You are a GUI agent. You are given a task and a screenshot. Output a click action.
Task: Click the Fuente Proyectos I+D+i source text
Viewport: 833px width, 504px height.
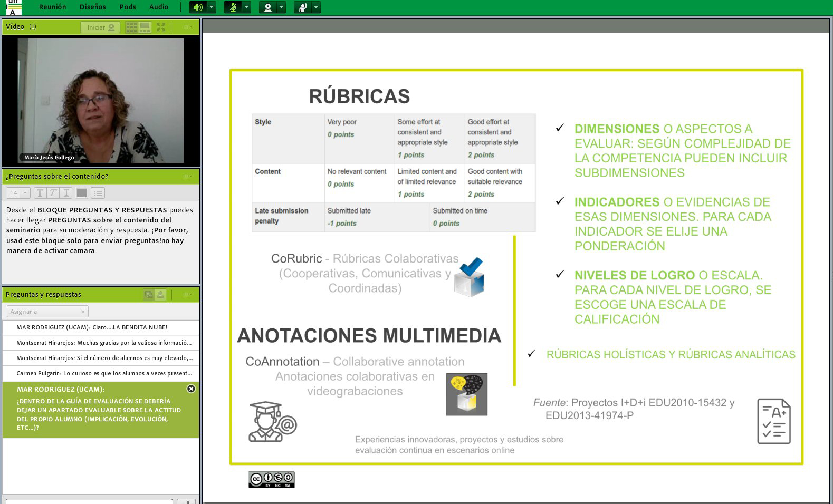pos(634,409)
